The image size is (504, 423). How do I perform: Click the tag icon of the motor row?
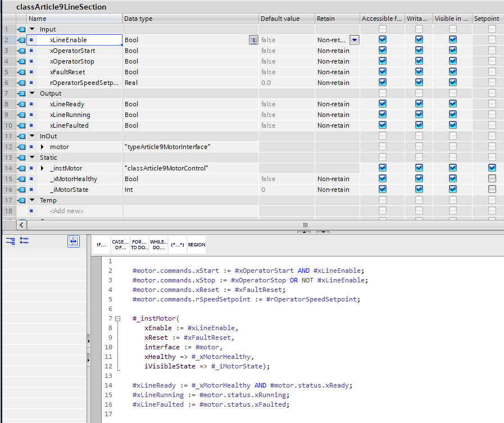(x=21, y=147)
